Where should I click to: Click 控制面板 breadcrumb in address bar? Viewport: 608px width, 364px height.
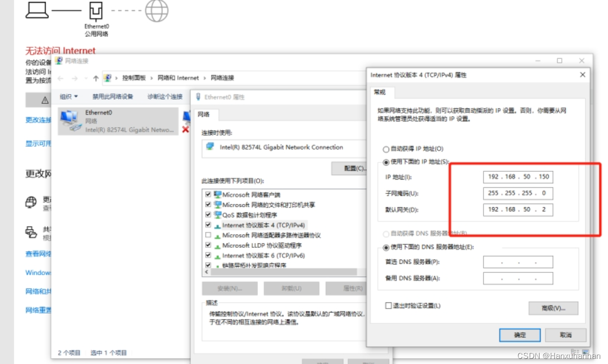tap(134, 78)
